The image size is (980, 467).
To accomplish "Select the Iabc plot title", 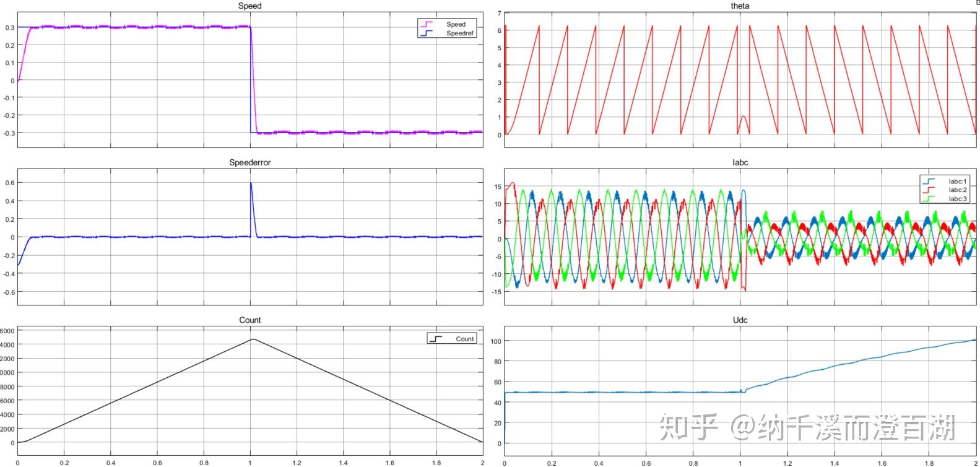I will coord(740,162).
